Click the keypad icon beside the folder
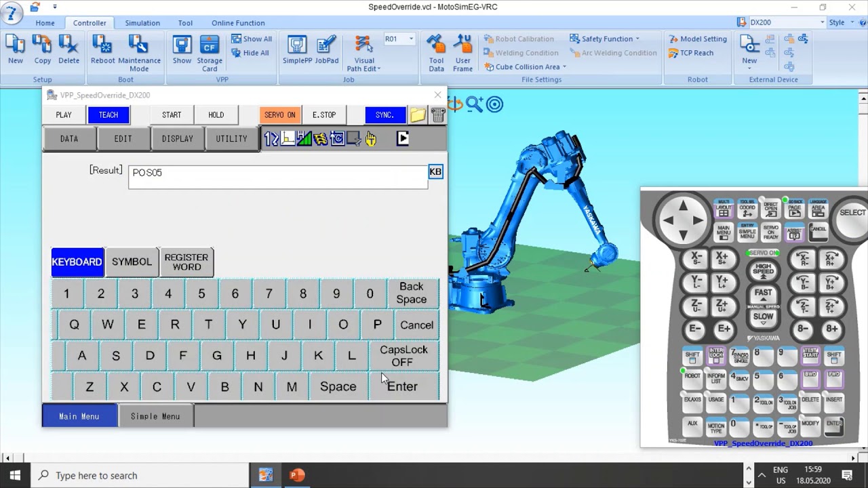868x488 pixels. pos(437,115)
